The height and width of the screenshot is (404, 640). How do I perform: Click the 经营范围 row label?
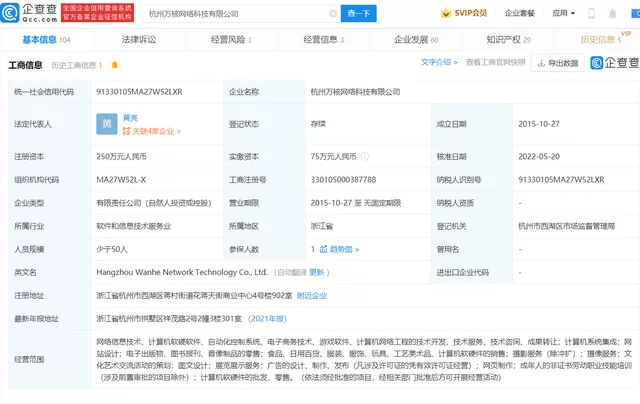(x=29, y=359)
